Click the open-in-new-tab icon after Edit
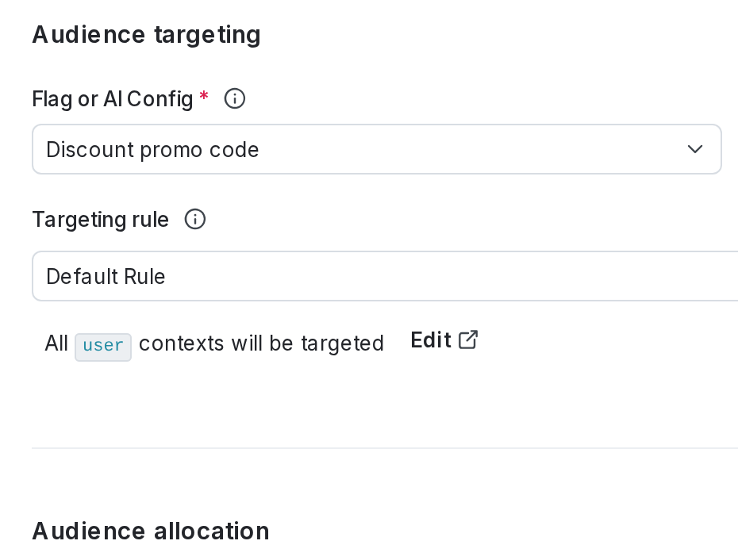Viewport: 738px width, 560px height. point(468,339)
